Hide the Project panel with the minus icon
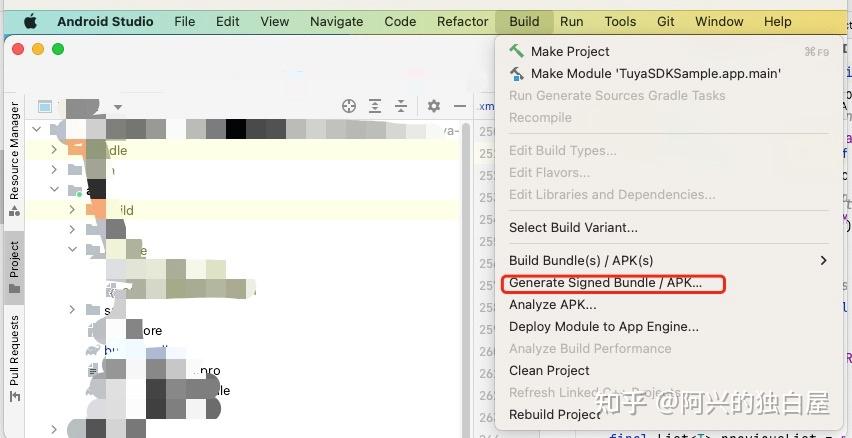Image resolution: width=852 pixels, height=438 pixels. [x=460, y=107]
